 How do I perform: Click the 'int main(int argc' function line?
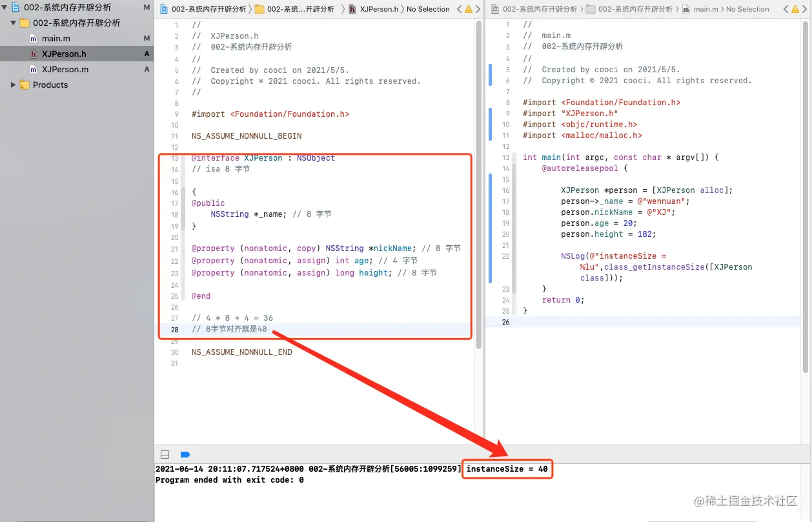(x=621, y=157)
